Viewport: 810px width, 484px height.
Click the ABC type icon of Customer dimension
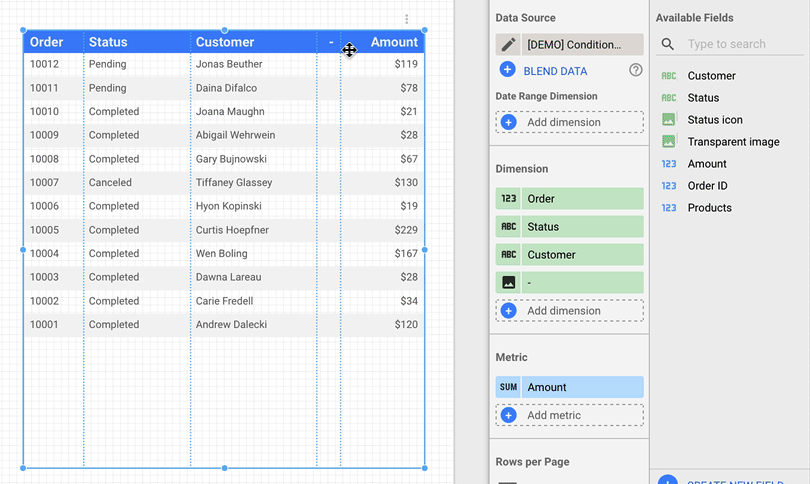coord(508,254)
